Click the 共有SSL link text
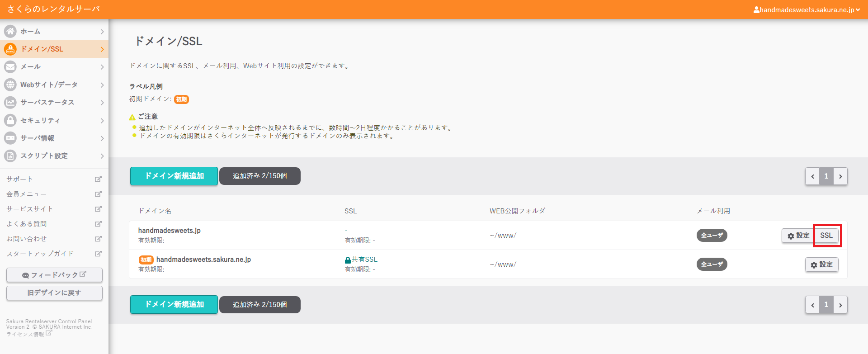The image size is (868, 354). point(364,260)
